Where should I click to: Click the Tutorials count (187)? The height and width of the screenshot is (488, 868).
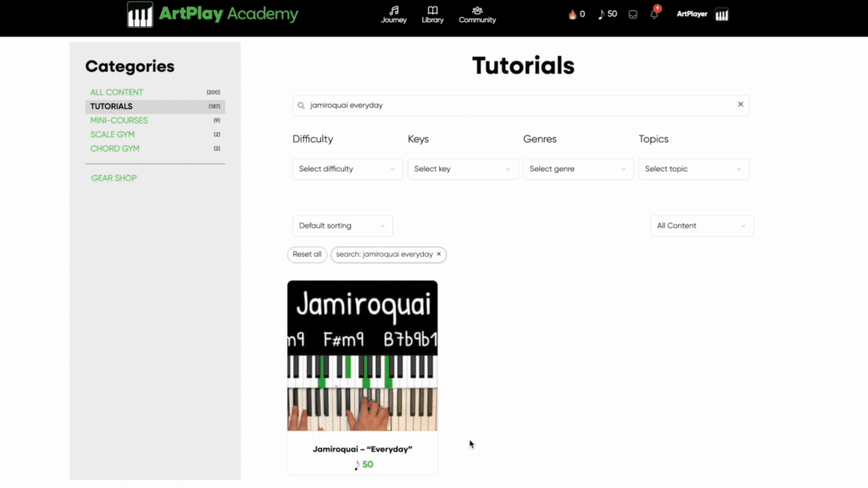coord(214,106)
